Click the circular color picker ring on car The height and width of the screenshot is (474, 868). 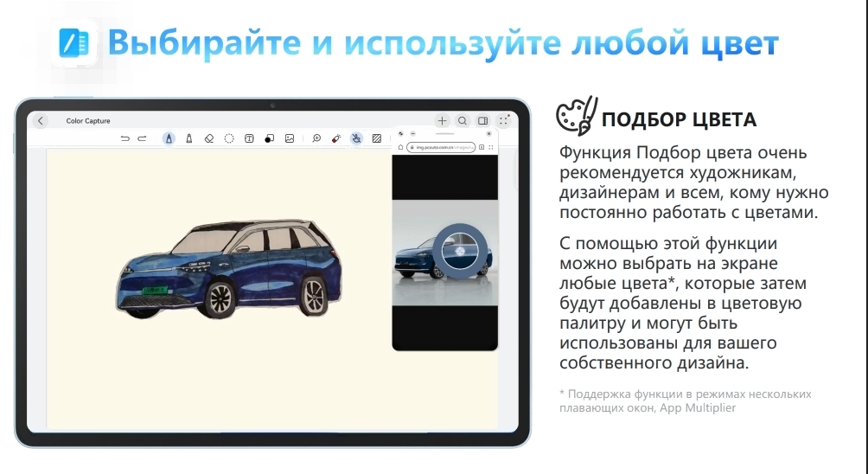click(458, 249)
